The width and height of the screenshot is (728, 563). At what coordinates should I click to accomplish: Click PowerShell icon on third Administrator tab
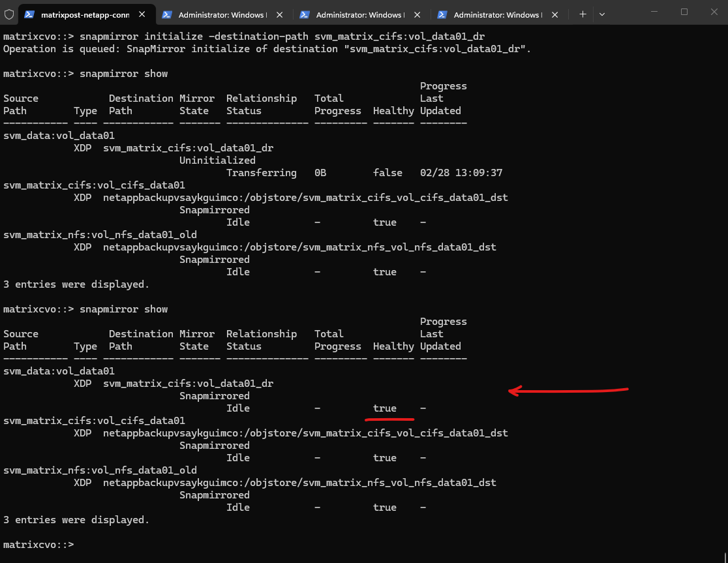click(x=305, y=14)
